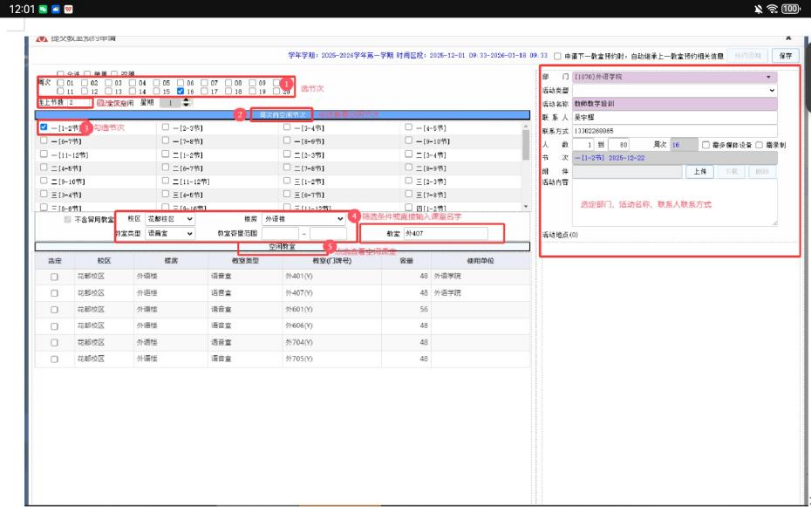
Task: Uncheck the week 16 checkbox
Action: click(180, 91)
